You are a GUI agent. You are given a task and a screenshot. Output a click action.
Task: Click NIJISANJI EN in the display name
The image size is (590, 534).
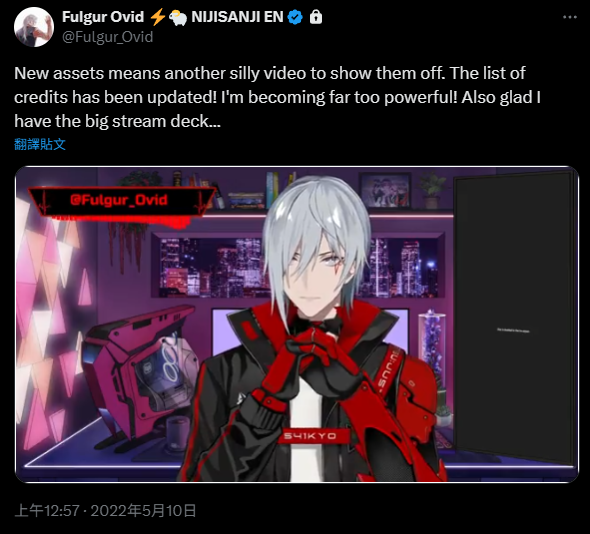tap(237, 17)
